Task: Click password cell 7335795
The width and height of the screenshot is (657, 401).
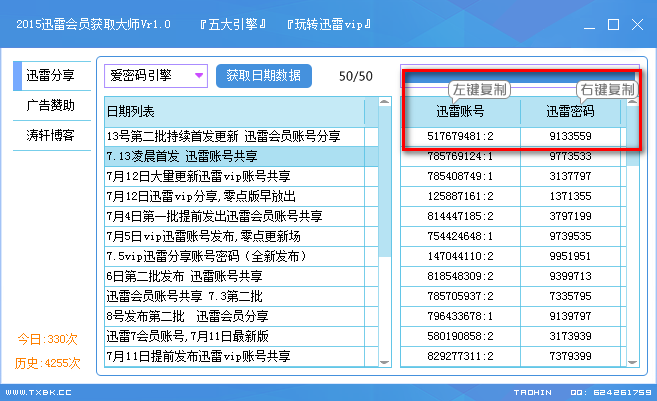Action: pyautogui.click(x=570, y=296)
